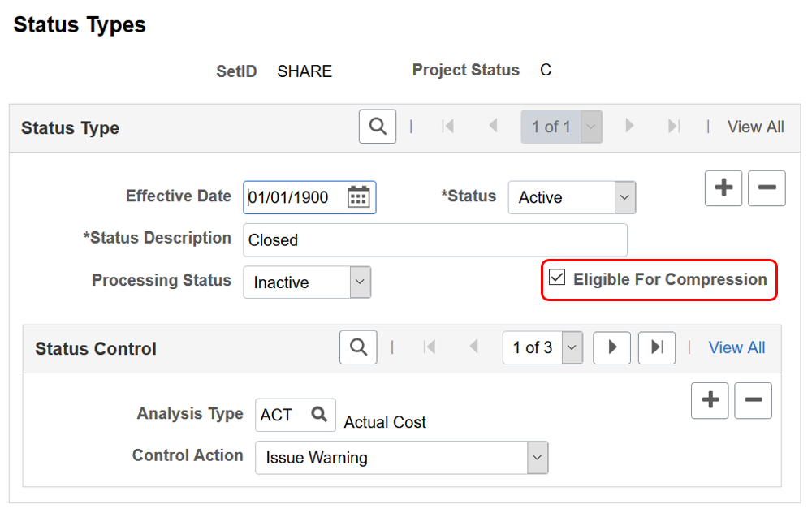Open the Effective Date calendar picker
The width and height of the screenshot is (812, 513).
click(358, 197)
